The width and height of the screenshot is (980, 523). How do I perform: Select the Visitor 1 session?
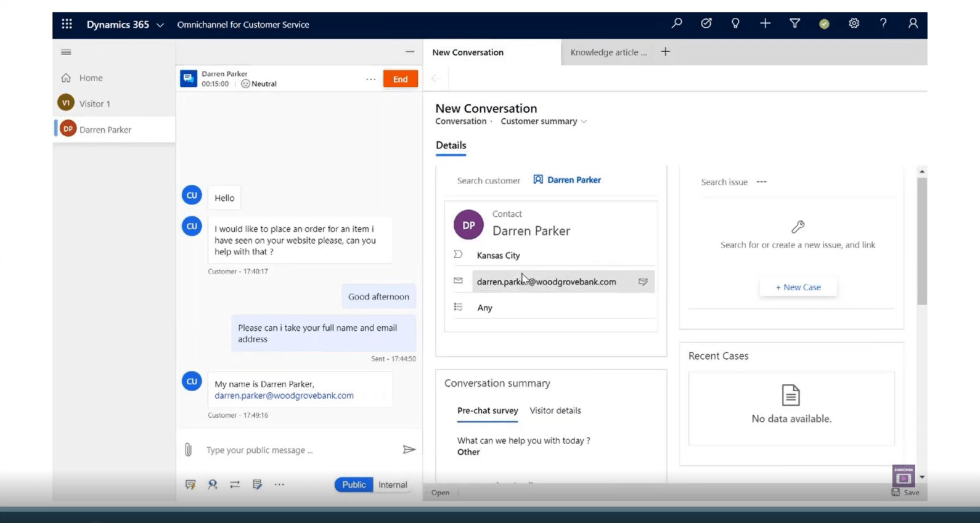click(x=113, y=103)
